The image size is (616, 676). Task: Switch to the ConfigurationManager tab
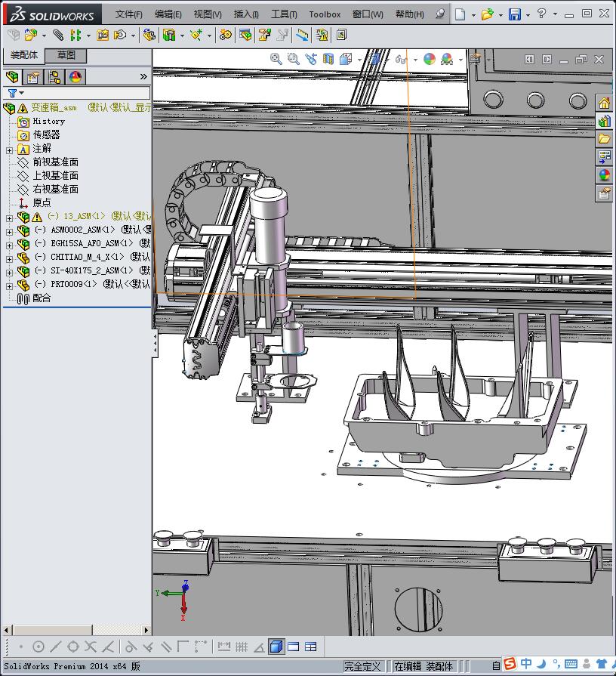tap(54, 77)
